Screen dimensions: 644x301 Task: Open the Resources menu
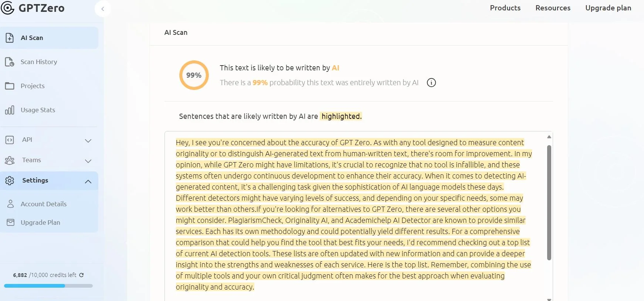[x=553, y=8]
